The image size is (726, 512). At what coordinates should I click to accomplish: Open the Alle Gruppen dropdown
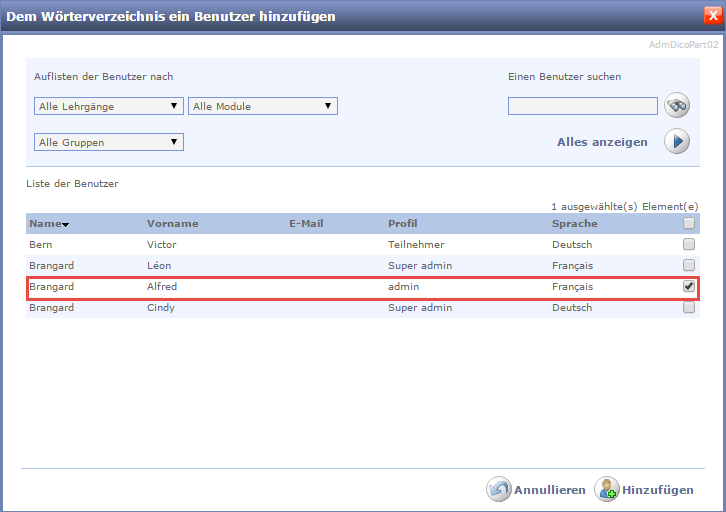click(x=109, y=142)
